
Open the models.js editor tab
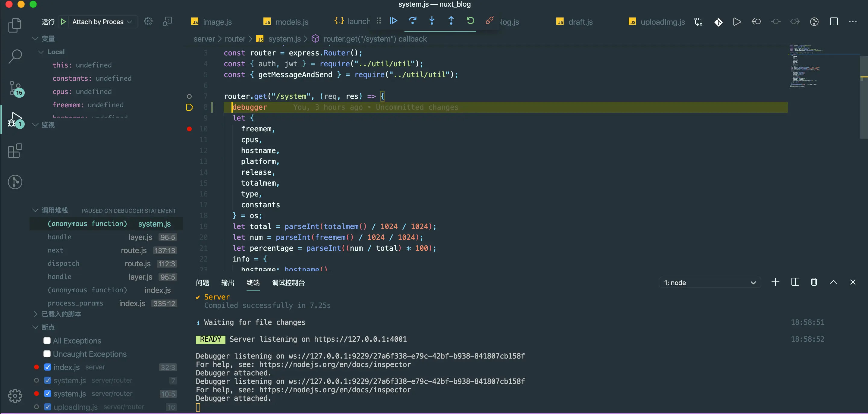[291, 22]
